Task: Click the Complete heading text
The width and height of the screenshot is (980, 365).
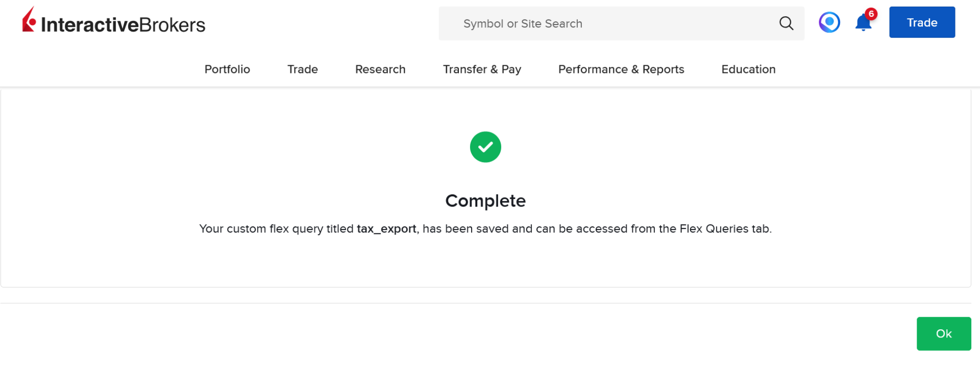Action: (485, 201)
